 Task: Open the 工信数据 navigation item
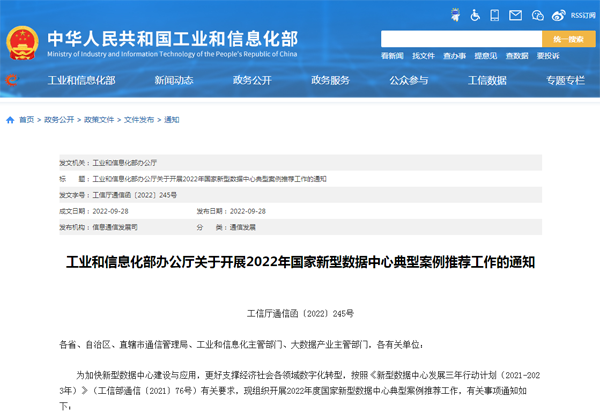[x=487, y=80]
